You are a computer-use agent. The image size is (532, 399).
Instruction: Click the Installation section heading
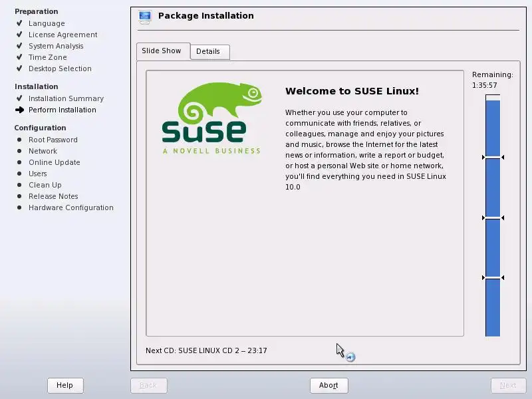37,86
